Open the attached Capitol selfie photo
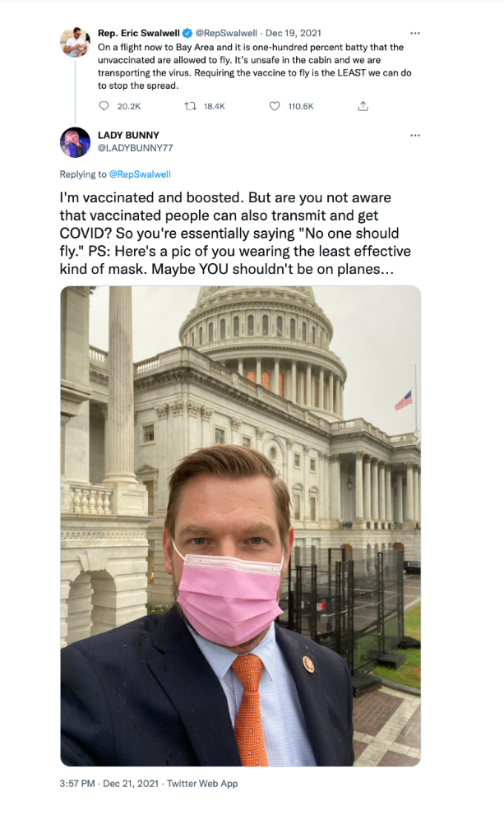504x815 pixels. click(241, 526)
